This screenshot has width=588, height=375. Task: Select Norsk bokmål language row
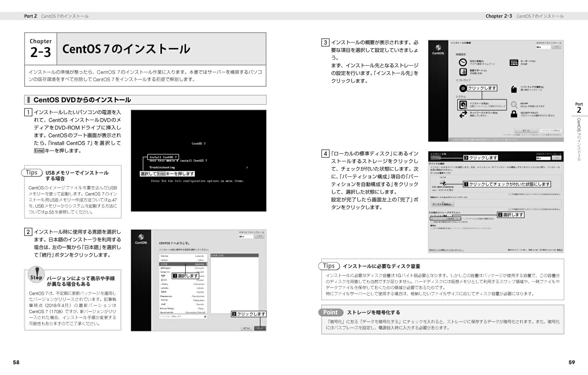tap(183, 312)
